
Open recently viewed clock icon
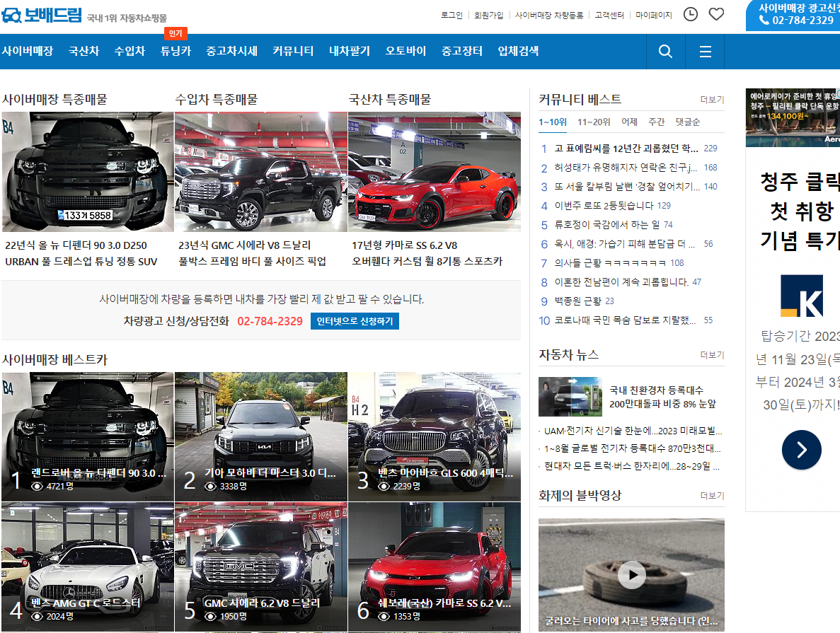tap(691, 14)
